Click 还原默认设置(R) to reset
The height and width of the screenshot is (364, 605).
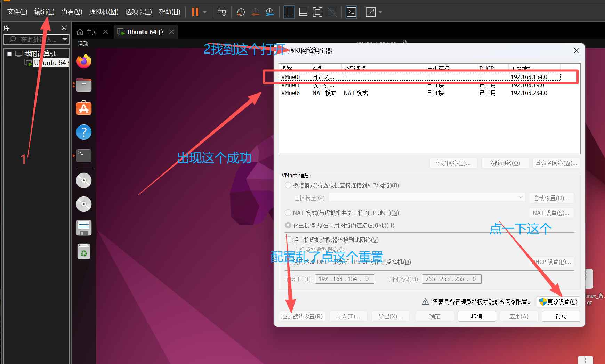pyautogui.click(x=302, y=316)
